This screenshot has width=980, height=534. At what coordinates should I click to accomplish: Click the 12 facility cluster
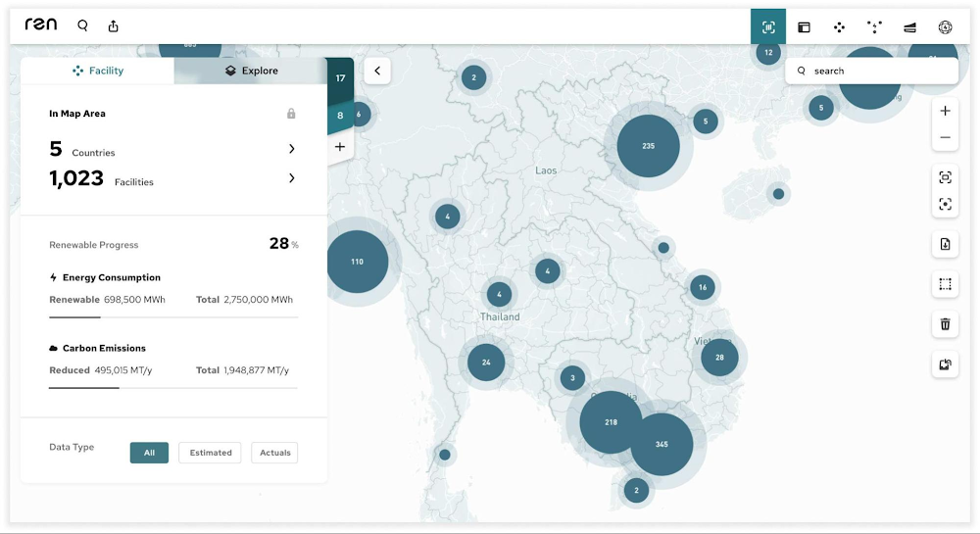[768, 53]
